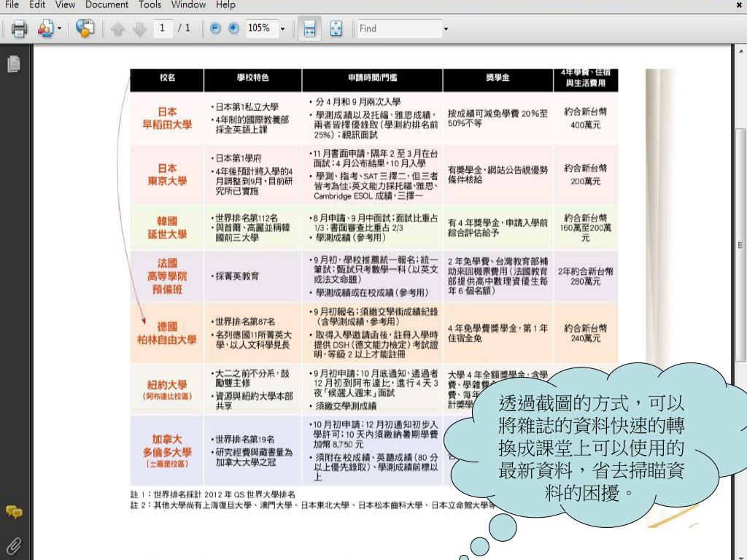
Task: Open the Attachments paperclip panel
Action: [x=14, y=546]
